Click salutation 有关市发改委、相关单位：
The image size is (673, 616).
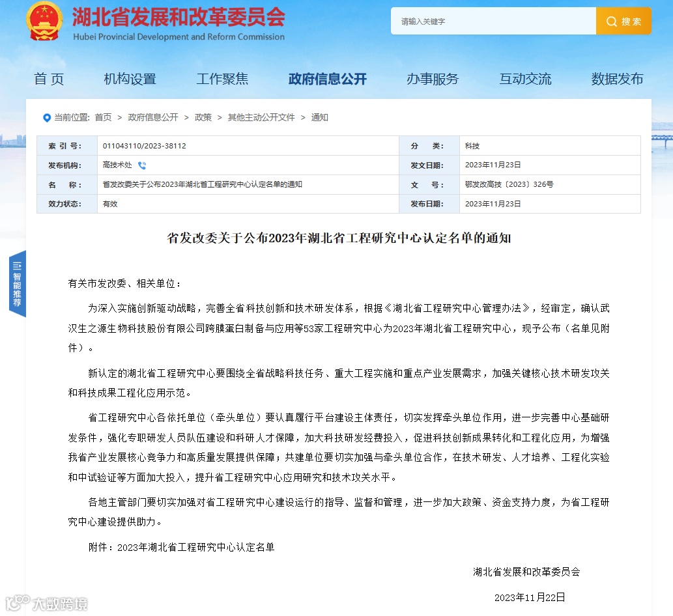(124, 283)
